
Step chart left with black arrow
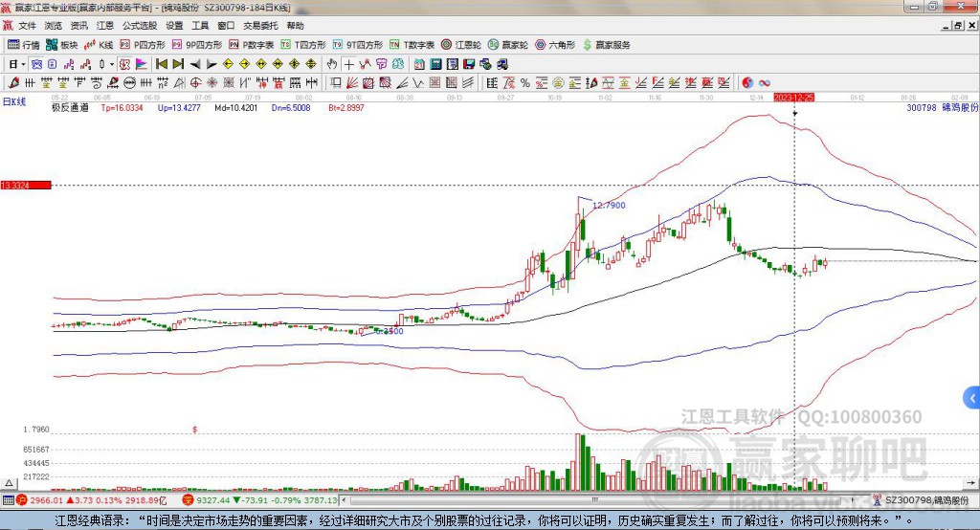(195, 64)
